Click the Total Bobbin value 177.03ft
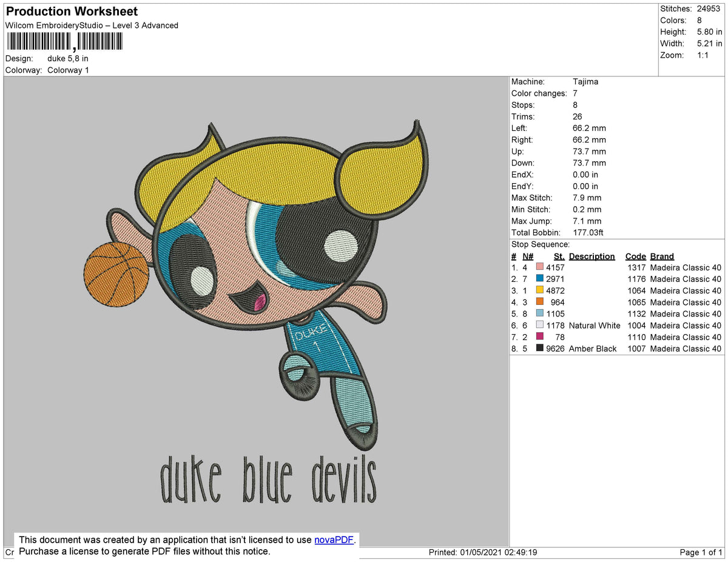This screenshot has height=562, width=728. [588, 233]
